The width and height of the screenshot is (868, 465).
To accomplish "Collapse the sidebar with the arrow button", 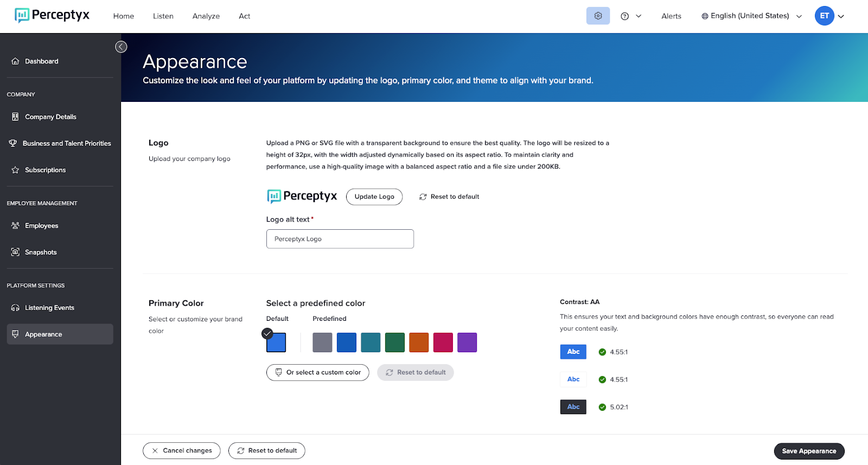I will tap(121, 47).
